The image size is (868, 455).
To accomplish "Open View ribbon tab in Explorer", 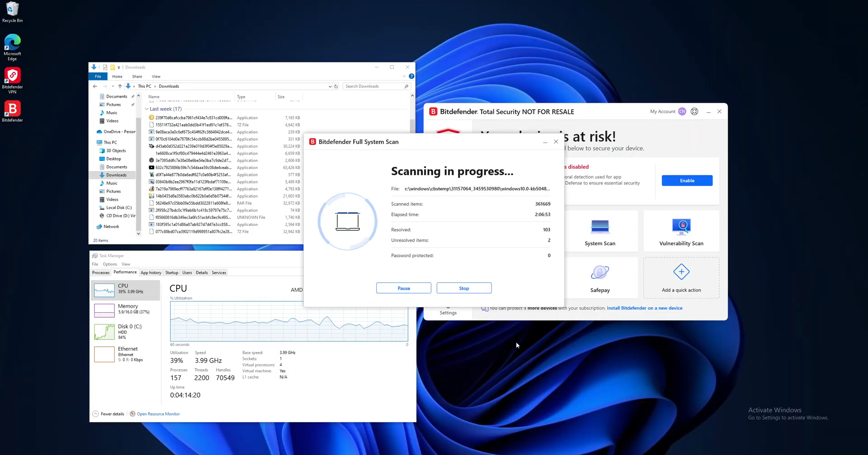I will coord(156,76).
